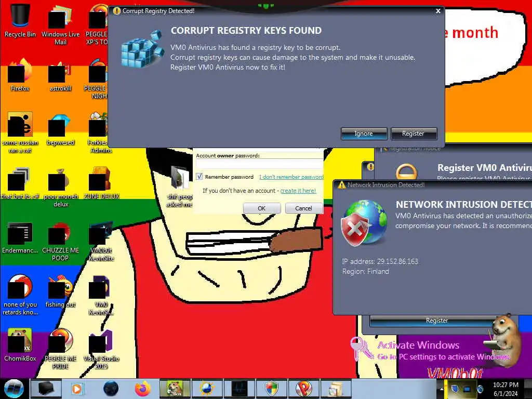This screenshot has height=399, width=532.
Task: Follow the 'create it here!' link
Action: (x=298, y=191)
